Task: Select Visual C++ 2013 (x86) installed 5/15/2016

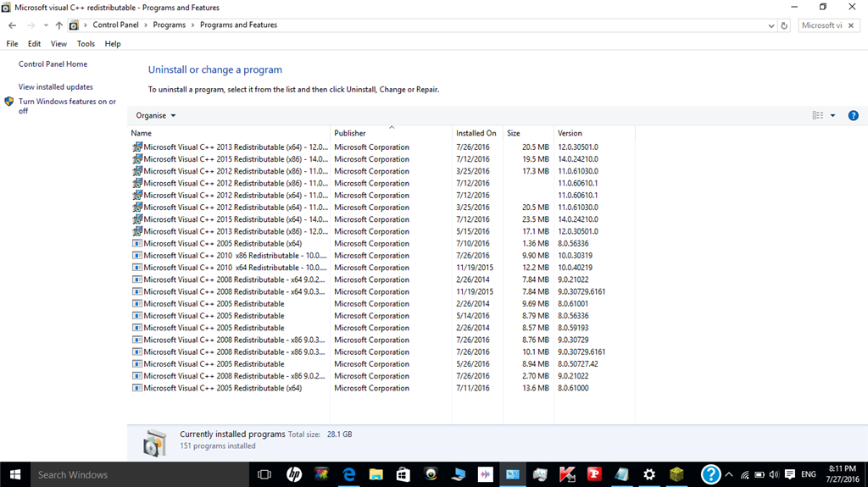Action: 382,232
